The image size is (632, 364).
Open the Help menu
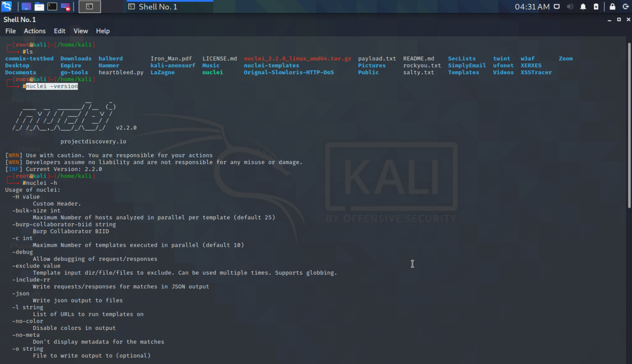click(x=103, y=31)
